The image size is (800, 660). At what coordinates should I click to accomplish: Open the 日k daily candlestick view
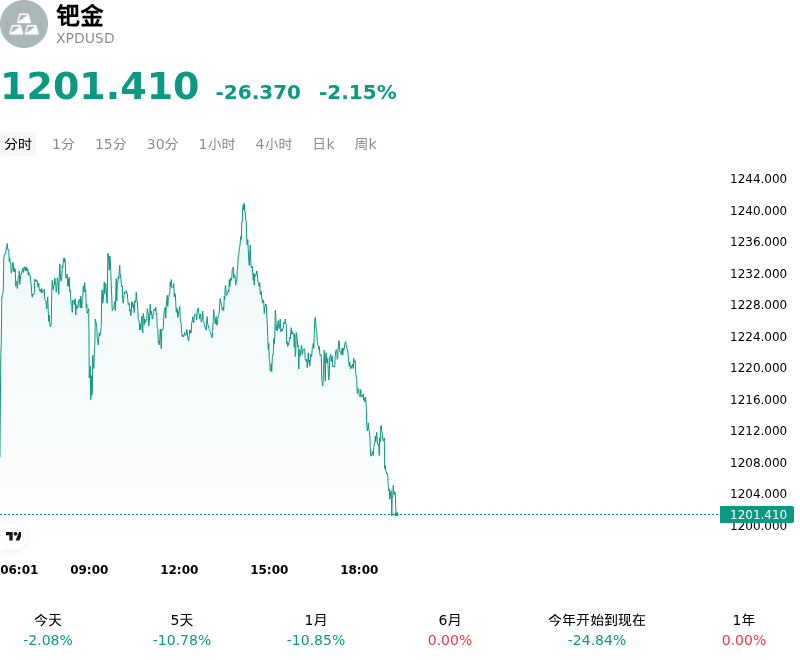pos(323,144)
